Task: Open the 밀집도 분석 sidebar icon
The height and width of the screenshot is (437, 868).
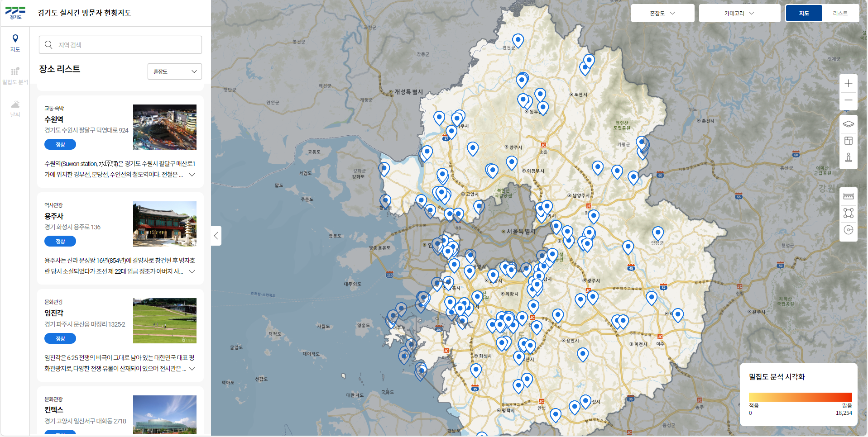Action: (x=15, y=75)
